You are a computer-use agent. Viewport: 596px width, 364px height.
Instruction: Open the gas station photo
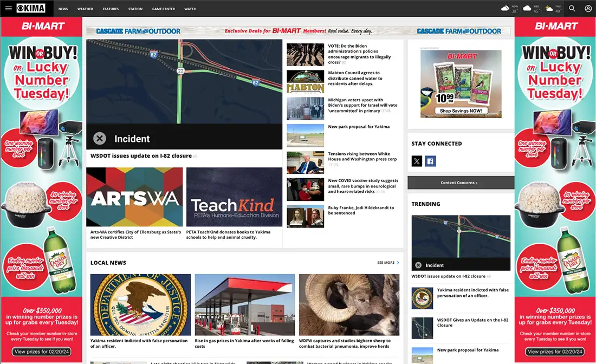point(245,305)
